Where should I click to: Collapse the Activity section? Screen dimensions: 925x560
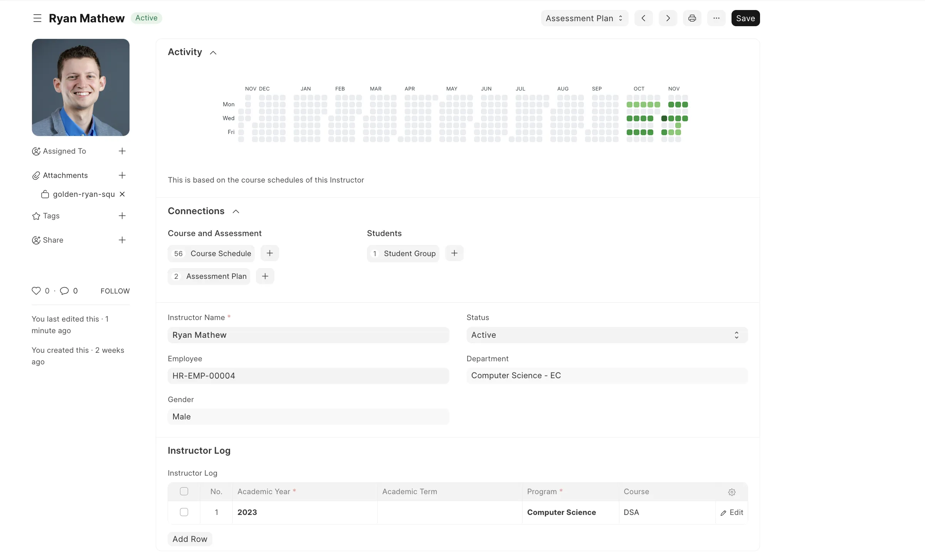pyautogui.click(x=213, y=52)
